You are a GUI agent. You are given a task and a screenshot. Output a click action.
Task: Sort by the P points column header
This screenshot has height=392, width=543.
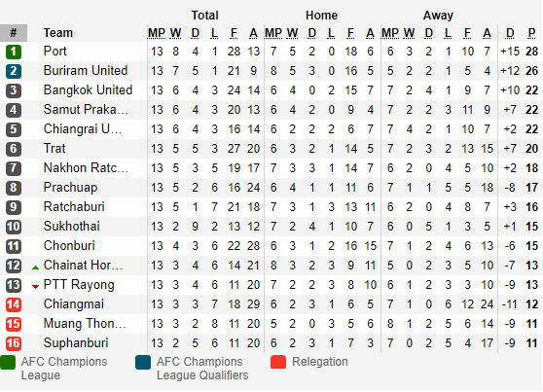click(x=532, y=33)
